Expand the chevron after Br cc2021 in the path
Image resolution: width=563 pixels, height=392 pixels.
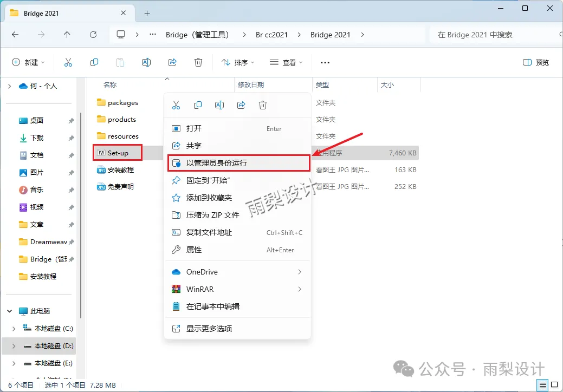(x=299, y=35)
